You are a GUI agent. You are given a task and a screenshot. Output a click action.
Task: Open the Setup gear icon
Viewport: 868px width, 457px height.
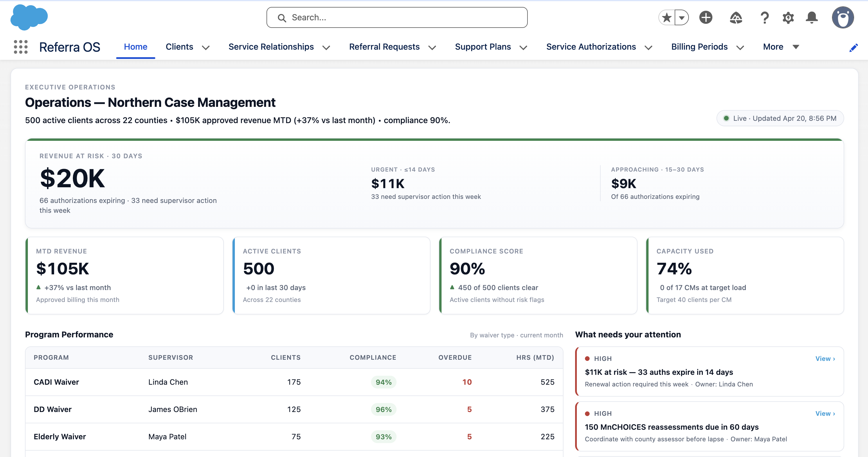point(788,17)
